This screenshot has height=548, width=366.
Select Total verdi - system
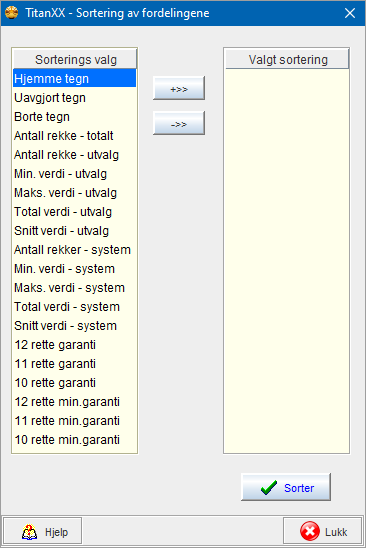(x=74, y=307)
